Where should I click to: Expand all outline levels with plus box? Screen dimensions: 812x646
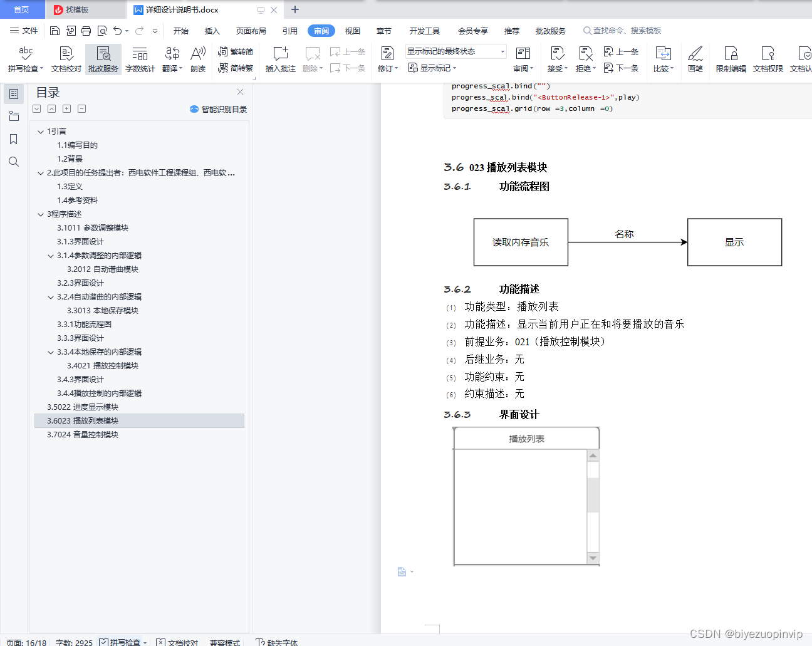tap(67, 109)
